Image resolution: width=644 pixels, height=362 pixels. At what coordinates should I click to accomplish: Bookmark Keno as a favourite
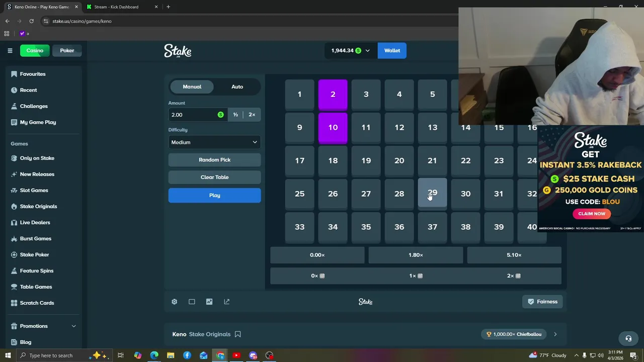click(238, 334)
